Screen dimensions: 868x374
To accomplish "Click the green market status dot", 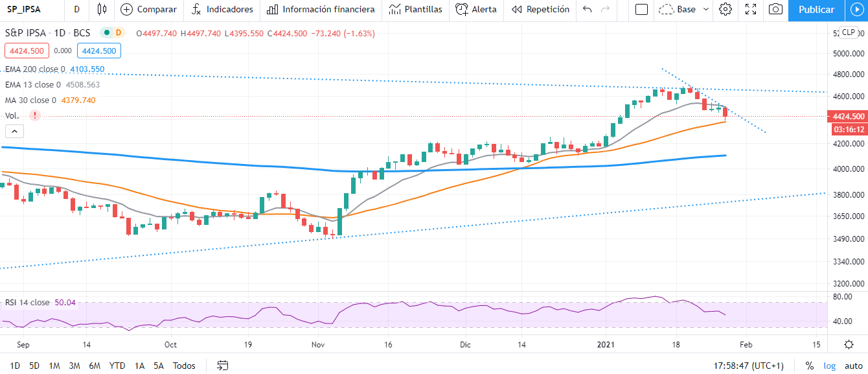I will tap(106, 33).
